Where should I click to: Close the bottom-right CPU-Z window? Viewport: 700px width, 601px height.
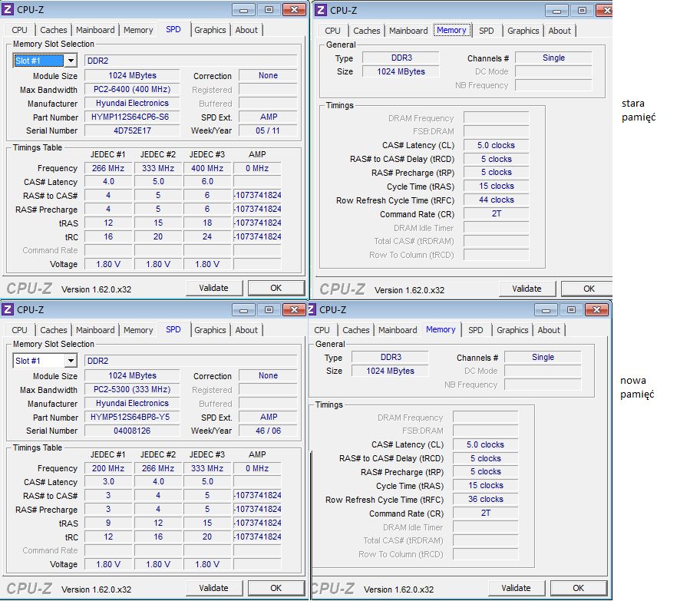click(x=597, y=310)
